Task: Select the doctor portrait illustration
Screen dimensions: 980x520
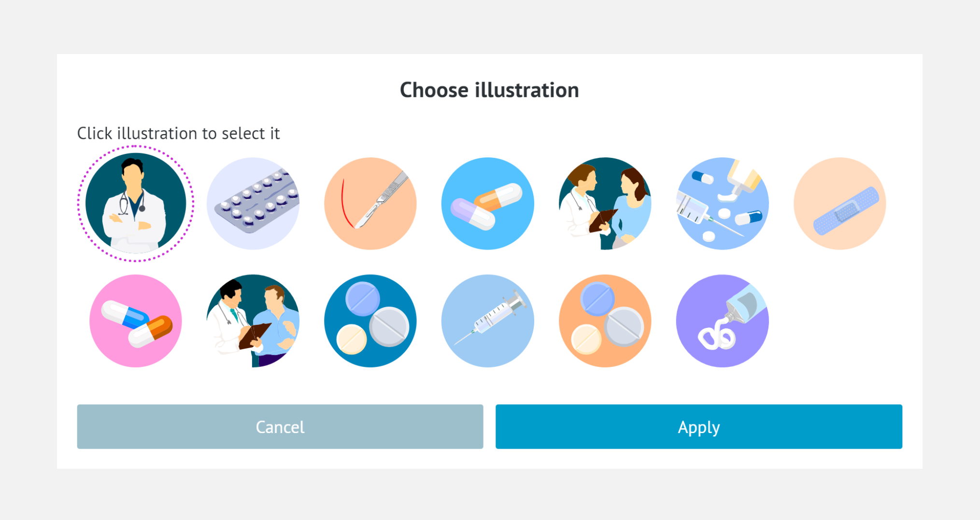Action: pos(136,203)
